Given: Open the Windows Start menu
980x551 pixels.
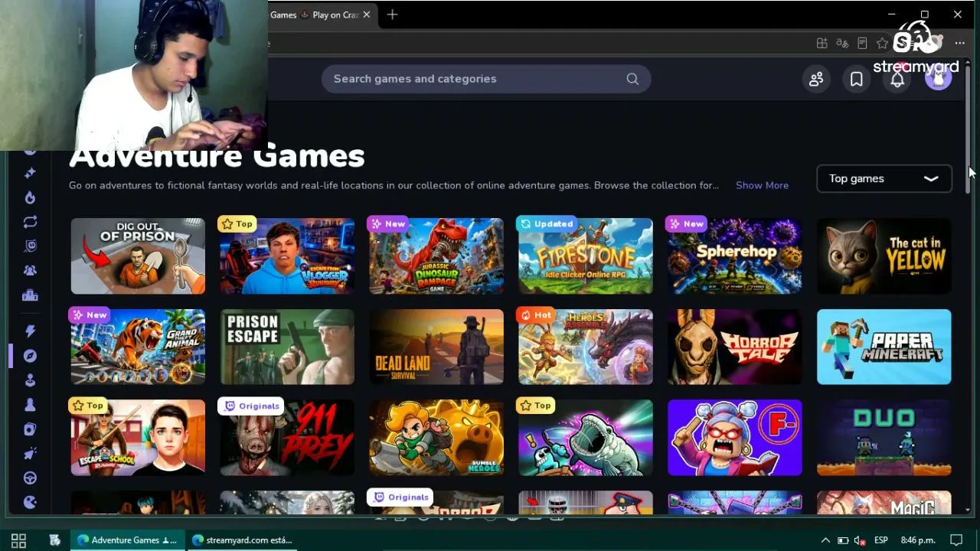Looking at the screenshot, I should coord(18,540).
